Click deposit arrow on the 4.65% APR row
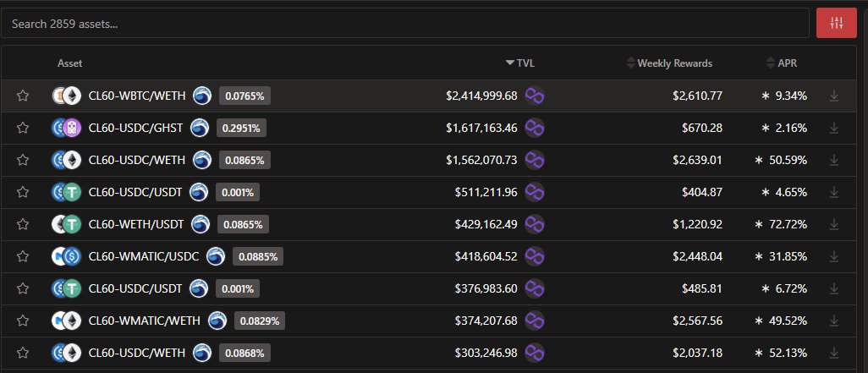The height and width of the screenshot is (373, 868). pos(834,193)
